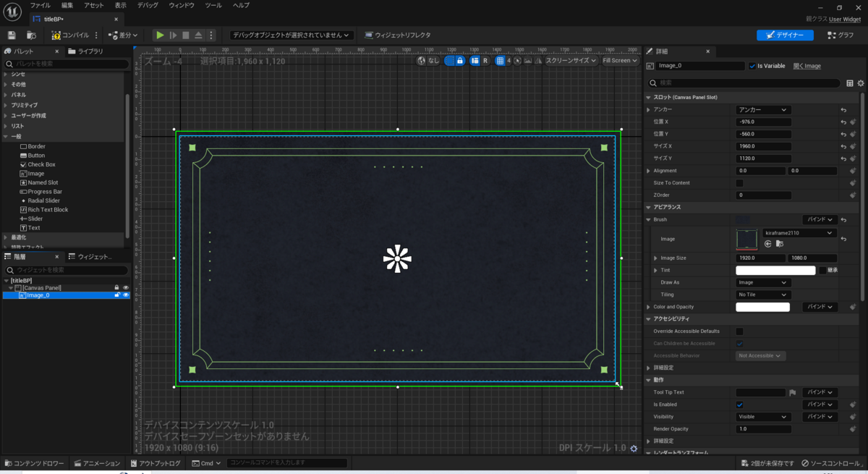Screen dimensions: 868x474
Task: Switch to ライブラリ tab
Action: pos(86,51)
